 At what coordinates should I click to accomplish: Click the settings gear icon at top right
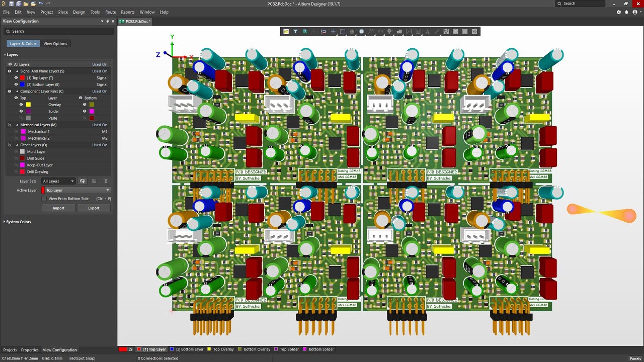[x=619, y=12]
